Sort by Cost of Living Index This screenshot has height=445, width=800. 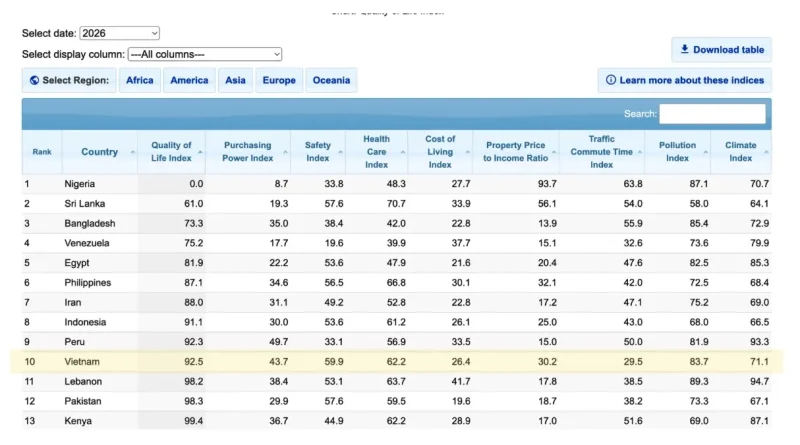coord(440,152)
